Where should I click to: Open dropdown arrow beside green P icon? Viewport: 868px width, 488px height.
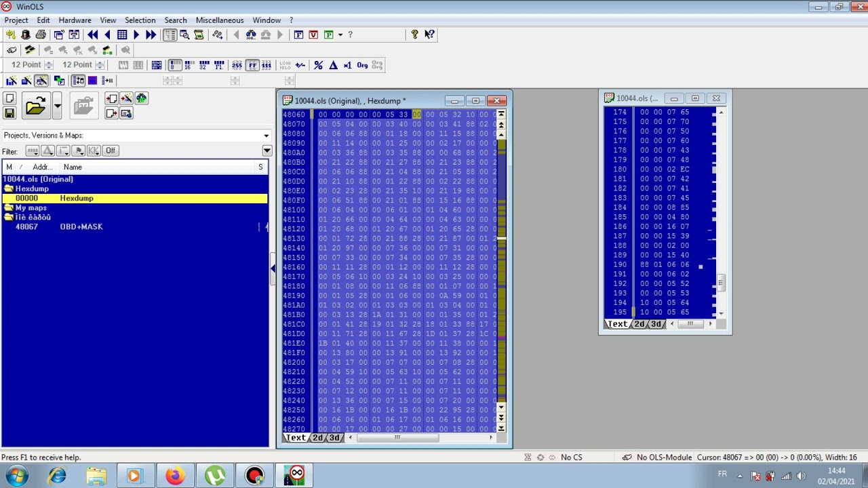[340, 35]
